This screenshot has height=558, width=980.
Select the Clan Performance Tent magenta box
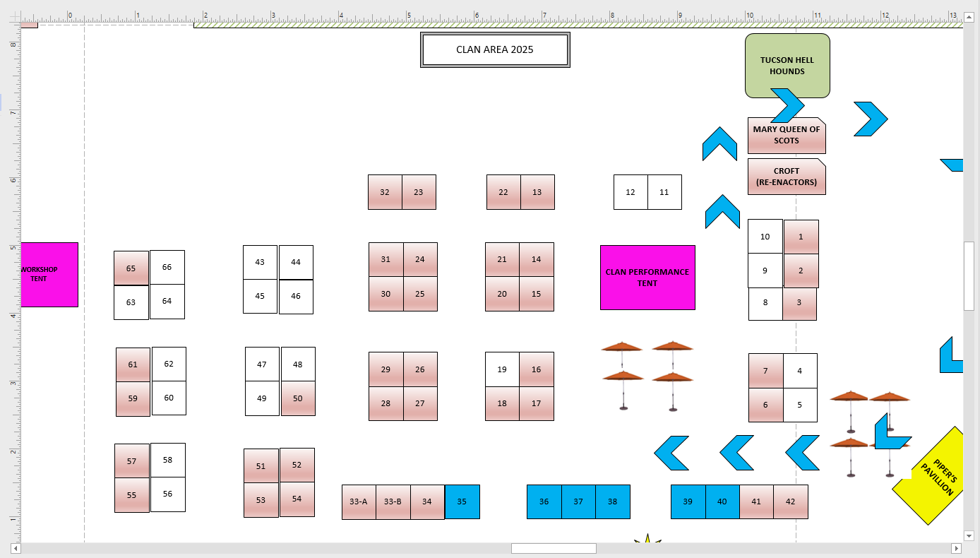click(x=647, y=278)
